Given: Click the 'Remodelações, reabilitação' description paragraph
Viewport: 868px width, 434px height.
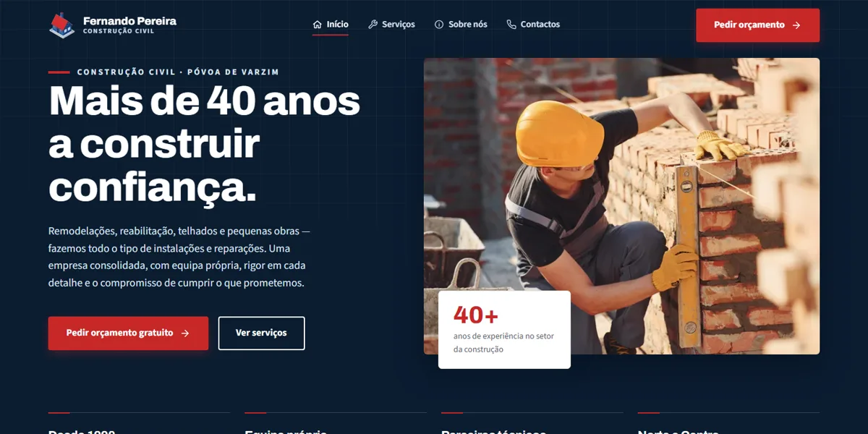Looking at the screenshot, I should pyautogui.click(x=179, y=257).
